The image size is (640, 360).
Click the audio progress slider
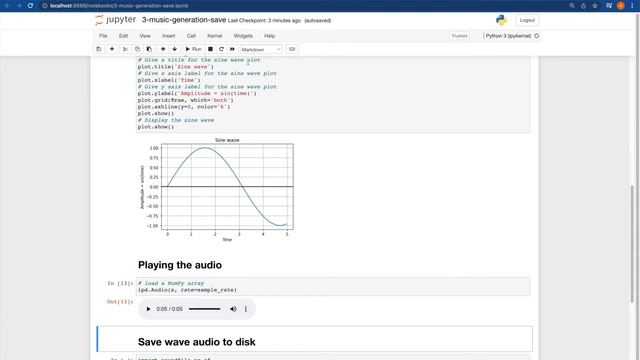204,309
